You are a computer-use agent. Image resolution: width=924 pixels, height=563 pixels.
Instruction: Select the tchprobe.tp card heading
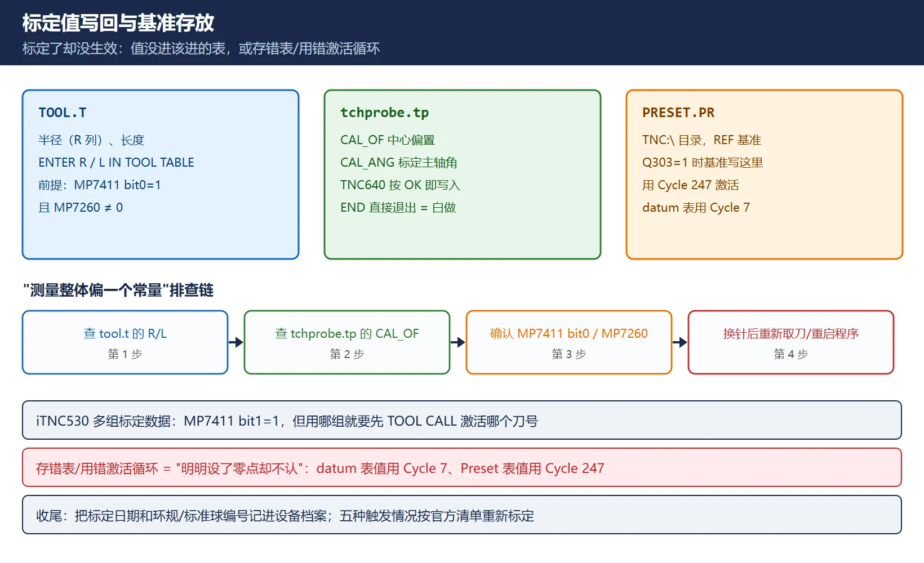pyautogui.click(x=385, y=113)
